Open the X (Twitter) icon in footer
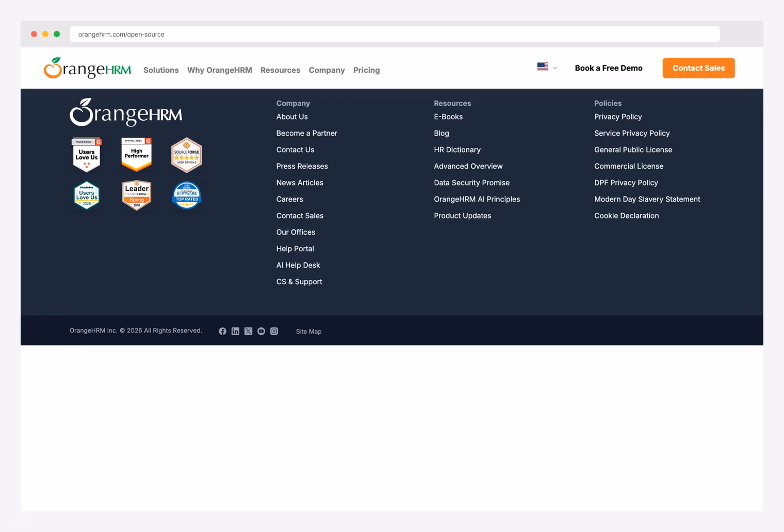 tap(249, 331)
